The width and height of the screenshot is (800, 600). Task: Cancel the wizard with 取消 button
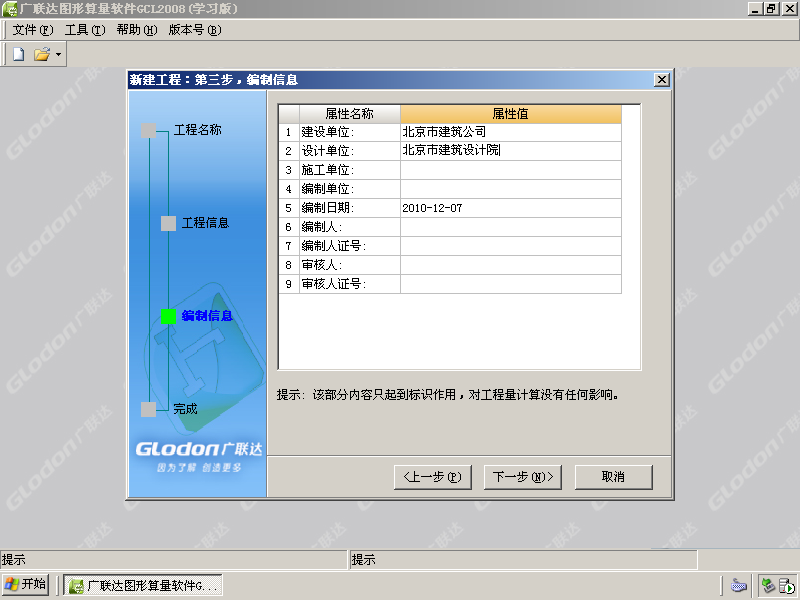(x=613, y=477)
